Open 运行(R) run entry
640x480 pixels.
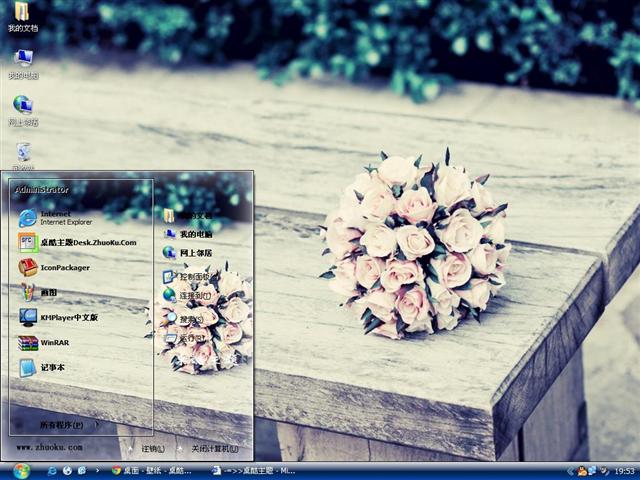point(184,338)
